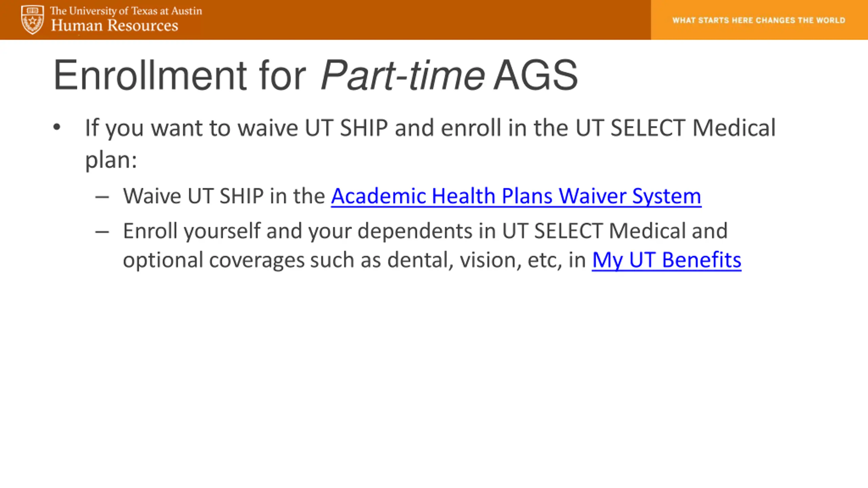
Task: Click the 'Enroll yourself and your dependents' text
Action: pyautogui.click(x=298, y=231)
